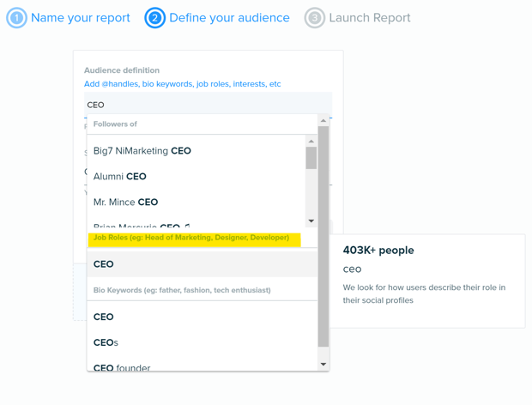Choose CEOs bio keyword suggestion
This screenshot has width=532, height=405.
point(203,342)
